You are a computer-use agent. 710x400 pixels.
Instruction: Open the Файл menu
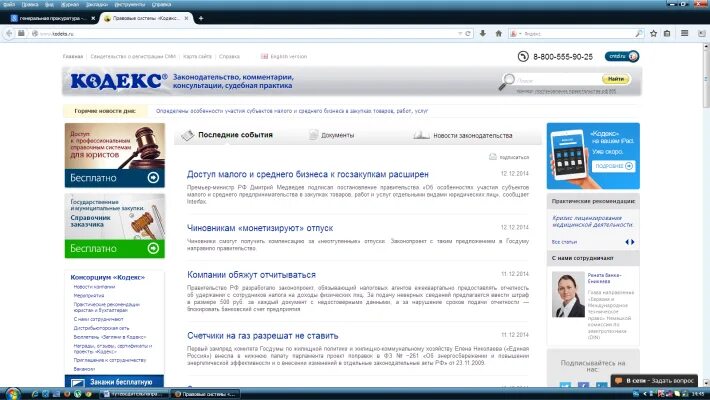click(9, 4)
